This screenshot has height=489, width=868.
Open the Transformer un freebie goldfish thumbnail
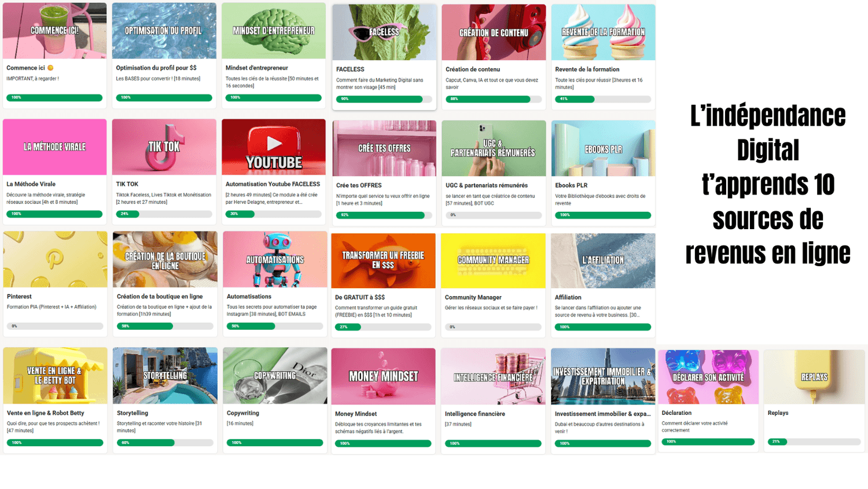(383, 260)
